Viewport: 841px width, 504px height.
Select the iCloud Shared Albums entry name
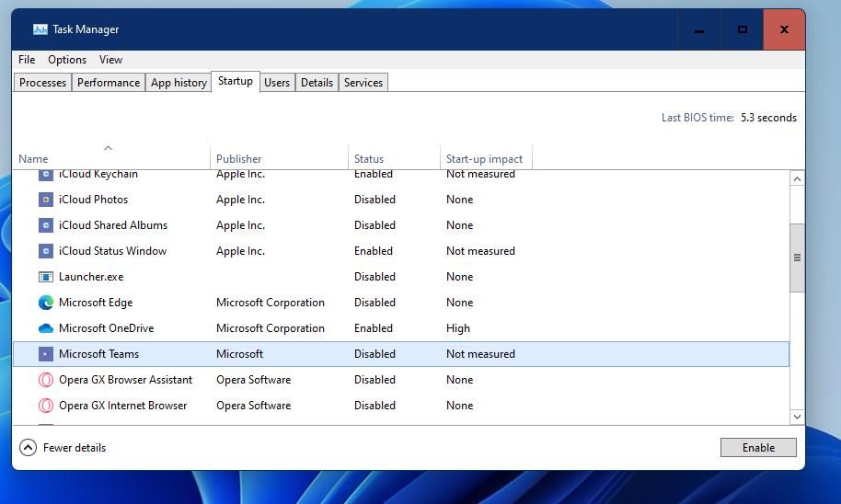click(x=113, y=225)
